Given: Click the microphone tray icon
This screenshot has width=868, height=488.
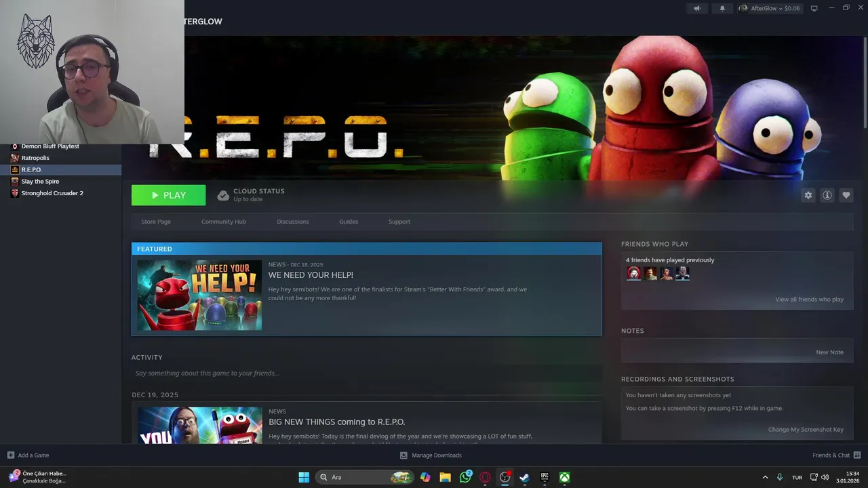Looking at the screenshot, I should click(780, 477).
